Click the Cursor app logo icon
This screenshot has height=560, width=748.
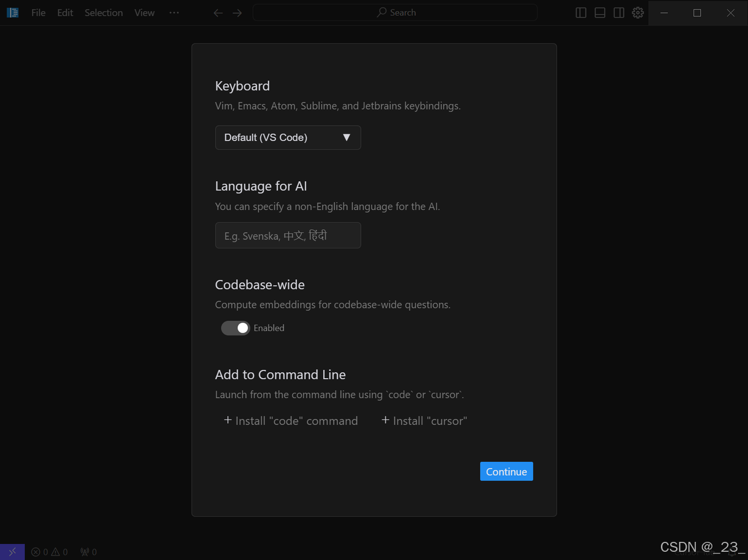pyautogui.click(x=12, y=12)
